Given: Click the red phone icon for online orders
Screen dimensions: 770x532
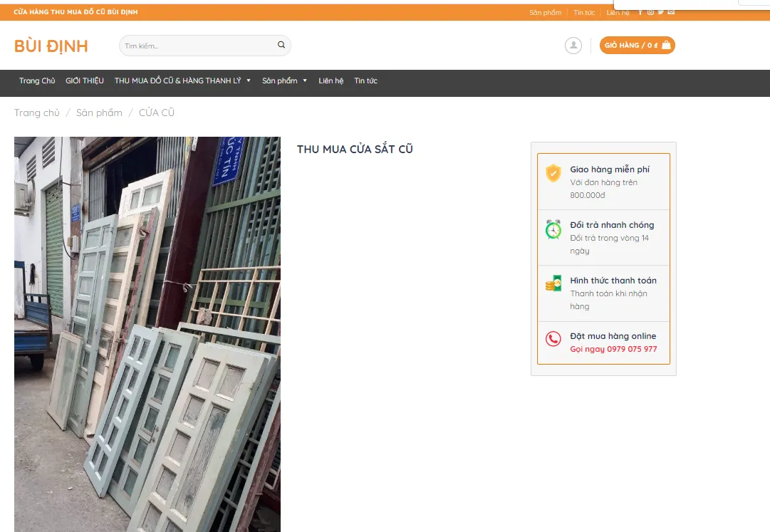Looking at the screenshot, I should click(x=553, y=339).
